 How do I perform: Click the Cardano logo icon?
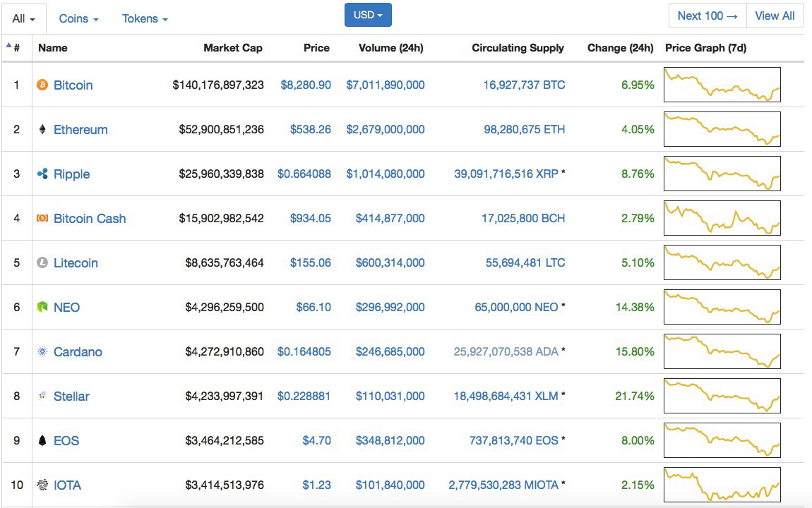42,352
